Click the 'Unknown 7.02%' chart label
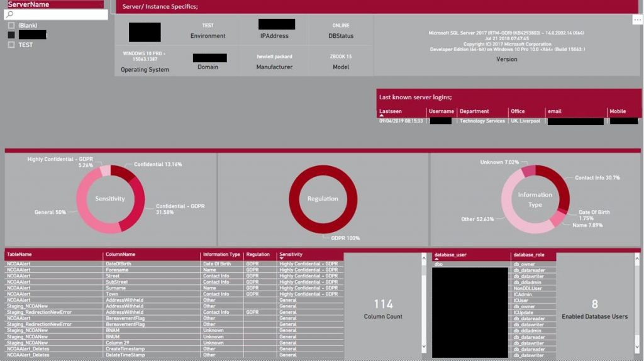Viewport: 644px width, 361px height. (x=499, y=162)
